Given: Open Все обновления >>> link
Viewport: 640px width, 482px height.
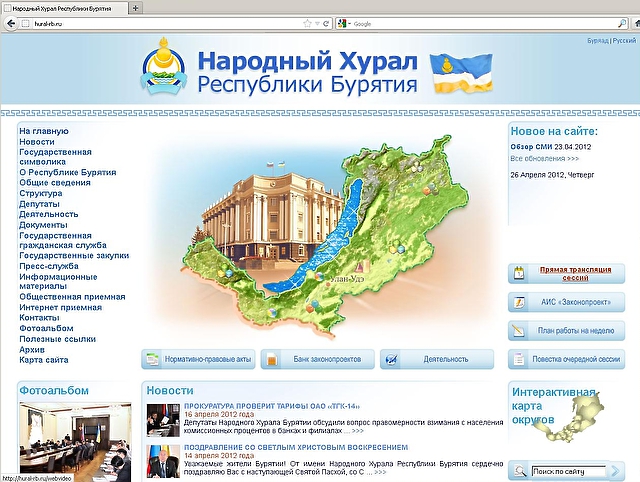Looking at the screenshot, I should tap(544, 158).
